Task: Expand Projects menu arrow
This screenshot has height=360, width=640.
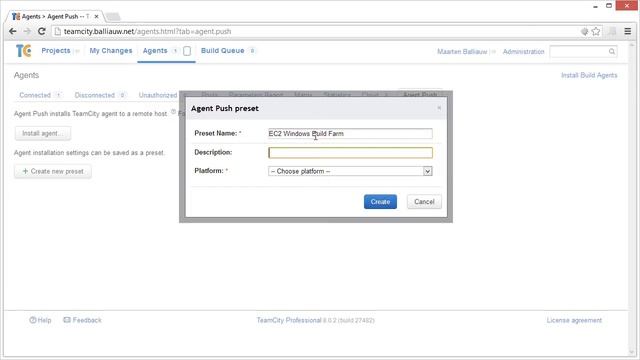Action: [77, 51]
